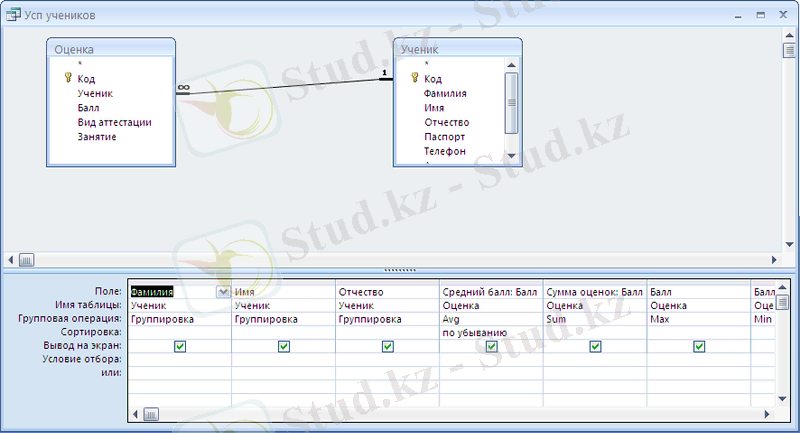Select the Отчество field in Ученик table
Viewport: 800px width, 433px height.
coord(446,122)
